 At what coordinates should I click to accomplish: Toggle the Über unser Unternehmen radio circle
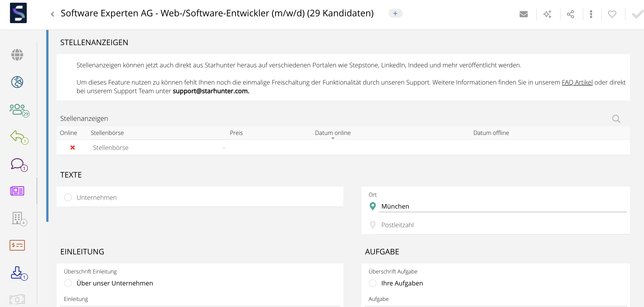coord(68,283)
